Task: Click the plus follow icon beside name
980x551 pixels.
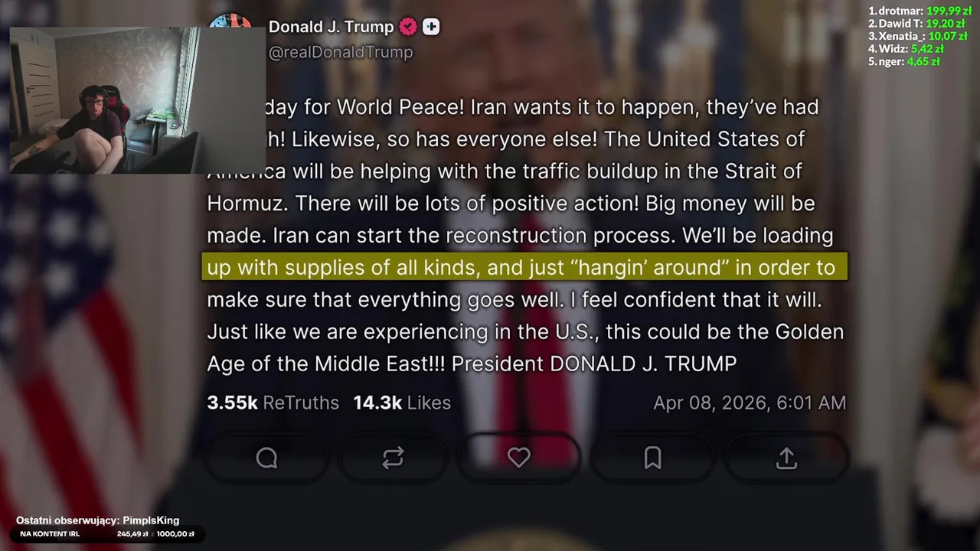Action: [x=431, y=27]
